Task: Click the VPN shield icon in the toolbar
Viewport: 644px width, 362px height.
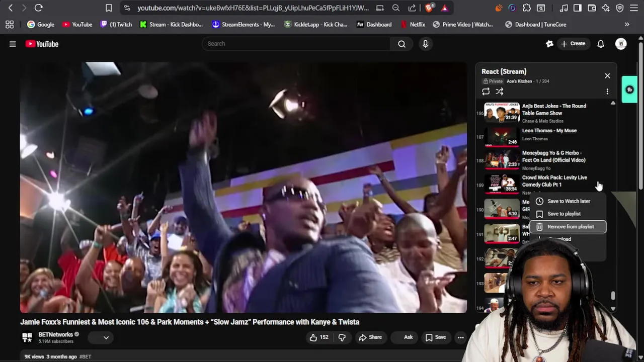Action: pyautogui.click(x=620, y=8)
